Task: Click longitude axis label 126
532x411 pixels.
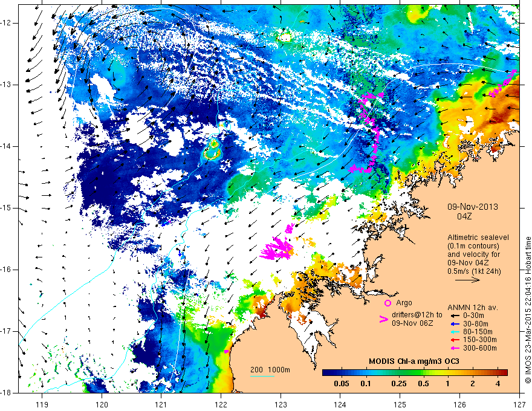Action: pyautogui.click(x=459, y=405)
